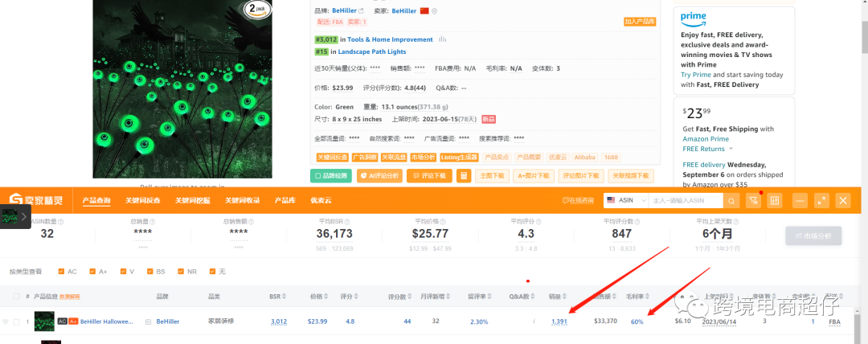The height and width of the screenshot is (344, 868).
Task: Open the filter funnel icon
Action: point(753,200)
